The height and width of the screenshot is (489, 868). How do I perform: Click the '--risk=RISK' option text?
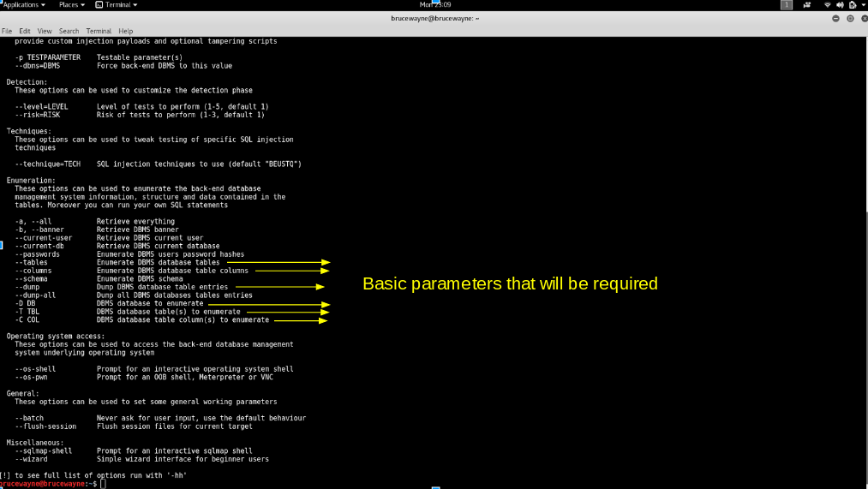pyautogui.click(x=37, y=115)
